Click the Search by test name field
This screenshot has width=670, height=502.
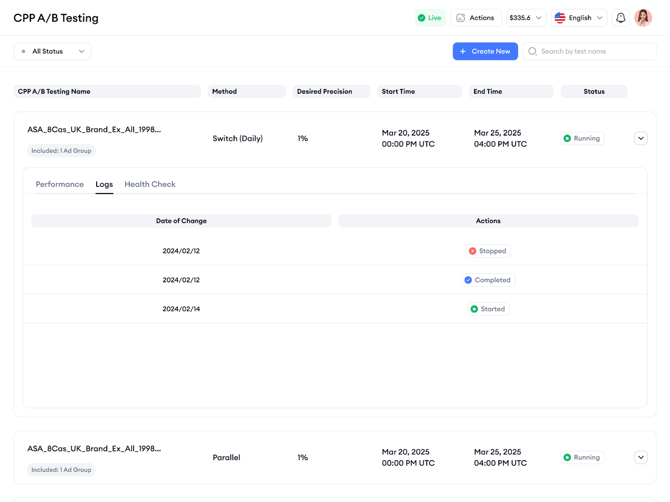[595, 51]
